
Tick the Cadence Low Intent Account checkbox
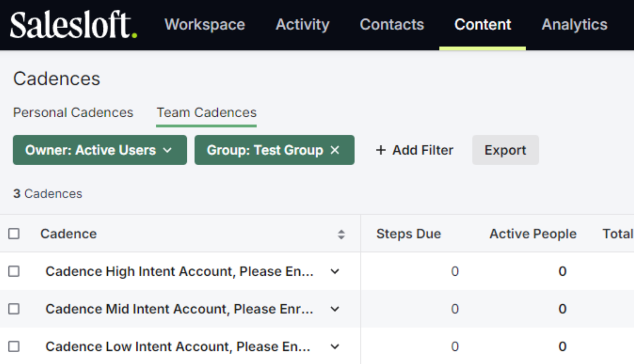14,346
